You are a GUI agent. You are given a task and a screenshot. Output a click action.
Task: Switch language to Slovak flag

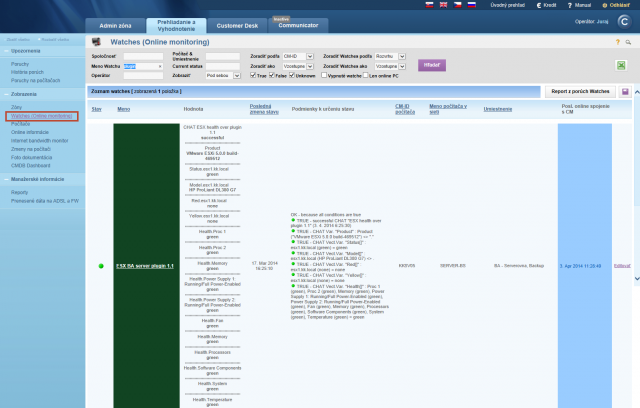pyautogui.click(x=429, y=5)
